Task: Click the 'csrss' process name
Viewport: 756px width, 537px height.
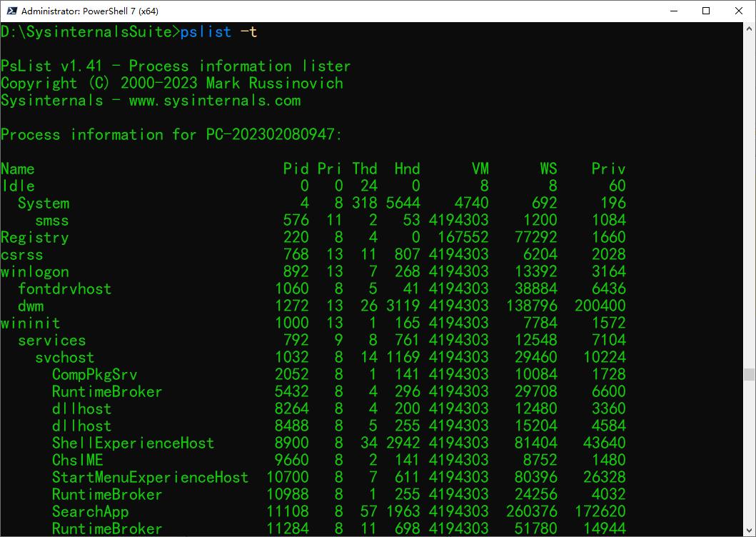Action: tap(22, 255)
